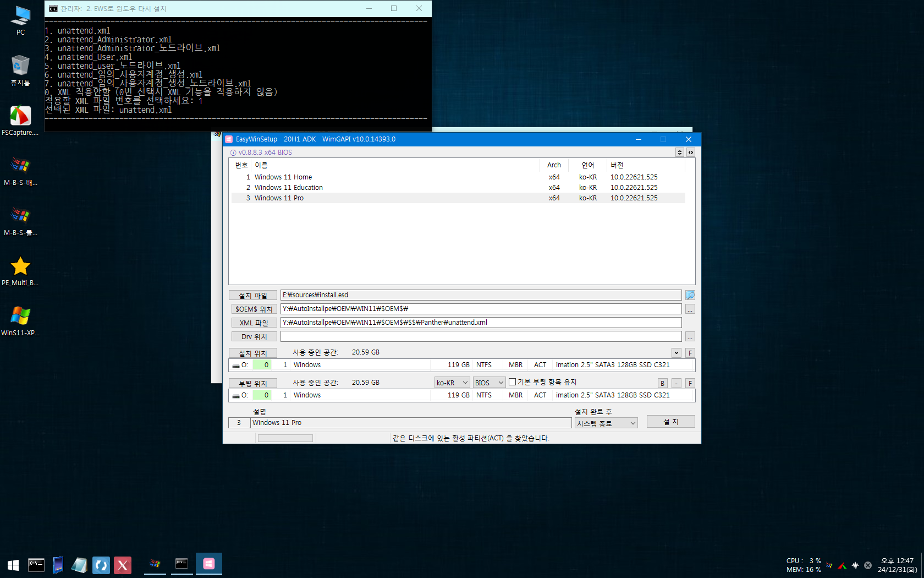Image resolution: width=924 pixels, height=578 pixels.
Task: Click the blue tablet taskbar icon
Action: coord(58,565)
